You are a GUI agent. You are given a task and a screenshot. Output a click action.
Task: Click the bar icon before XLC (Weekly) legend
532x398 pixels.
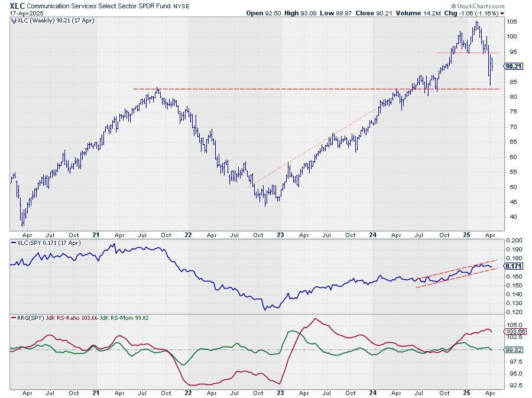pos(14,20)
